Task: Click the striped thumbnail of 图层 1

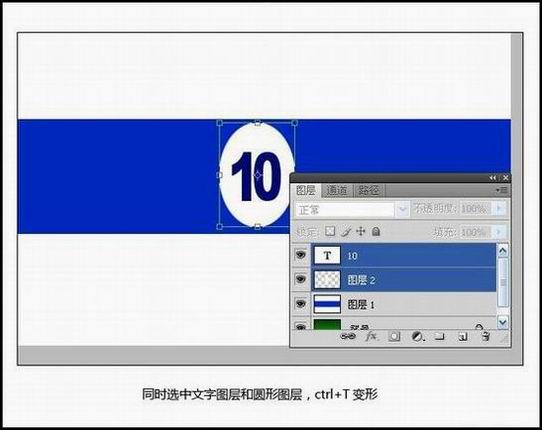Action: click(x=327, y=304)
